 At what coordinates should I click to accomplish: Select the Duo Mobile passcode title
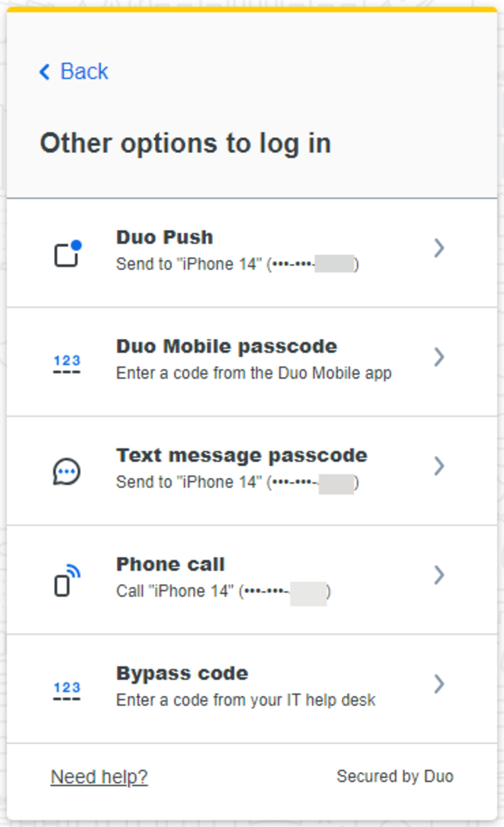click(226, 347)
